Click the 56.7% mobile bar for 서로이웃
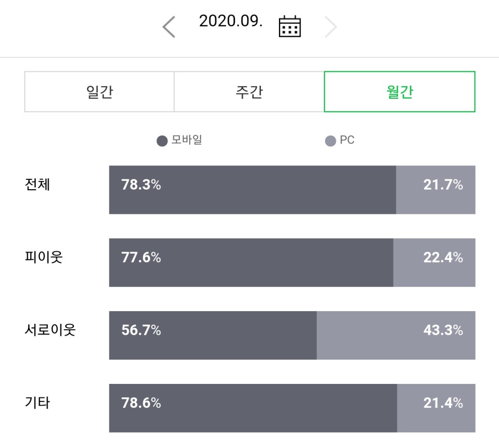Viewport: 499px width, 448px height. [x=212, y=335]
